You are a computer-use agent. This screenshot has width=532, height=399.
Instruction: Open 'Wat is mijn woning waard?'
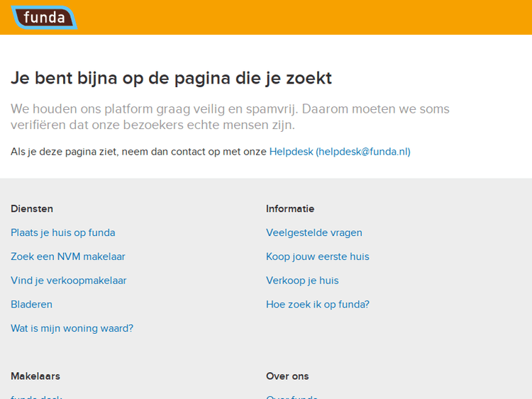(x=72, y=328)
